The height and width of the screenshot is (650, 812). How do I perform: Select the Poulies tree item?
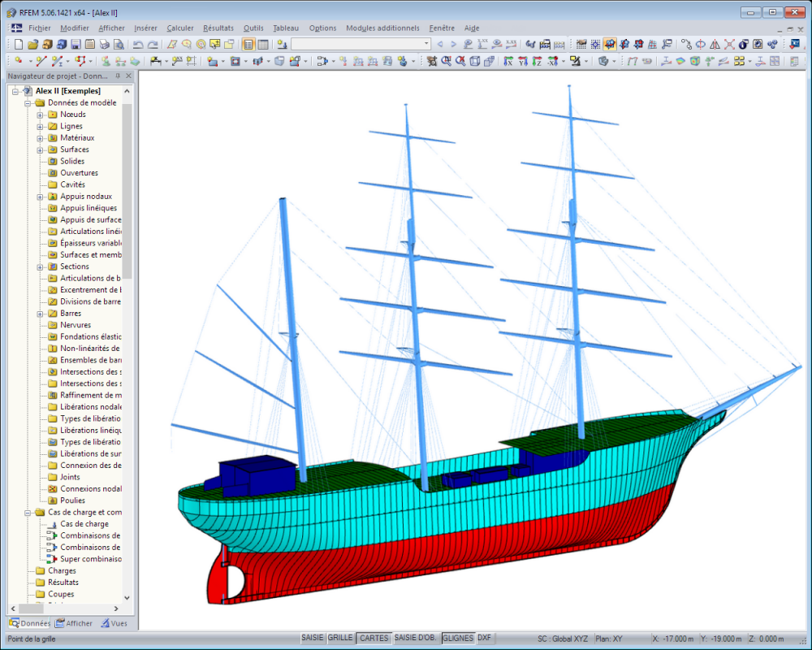pyautogui.click(x=72, y=500)
